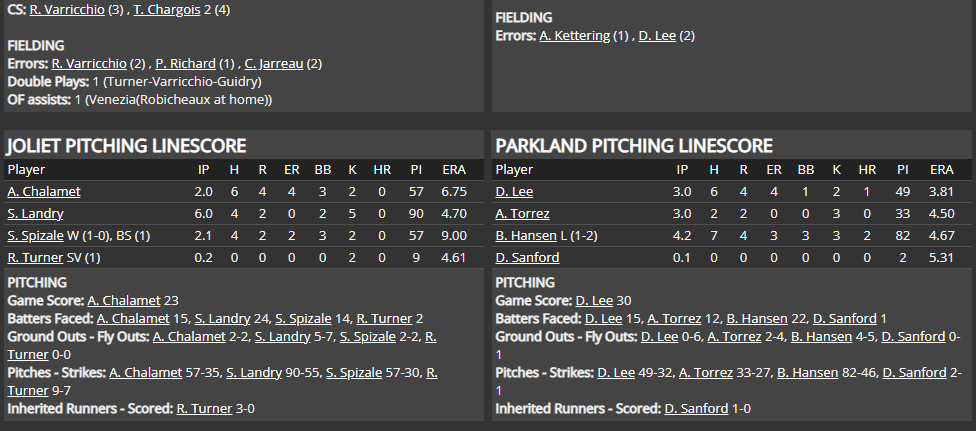Click S. Spizale in Joliet linescore table
The height and width of the screenshot is (431, 976).
point(35,235)
